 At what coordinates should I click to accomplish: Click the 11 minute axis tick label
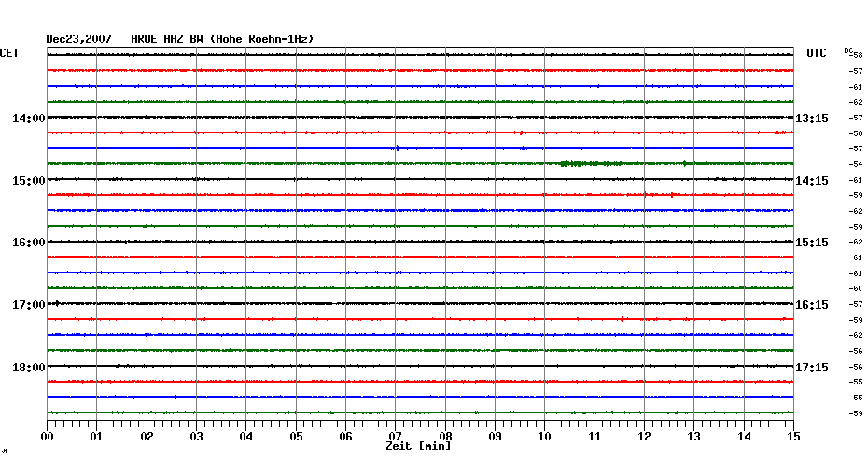coord(595,436)
